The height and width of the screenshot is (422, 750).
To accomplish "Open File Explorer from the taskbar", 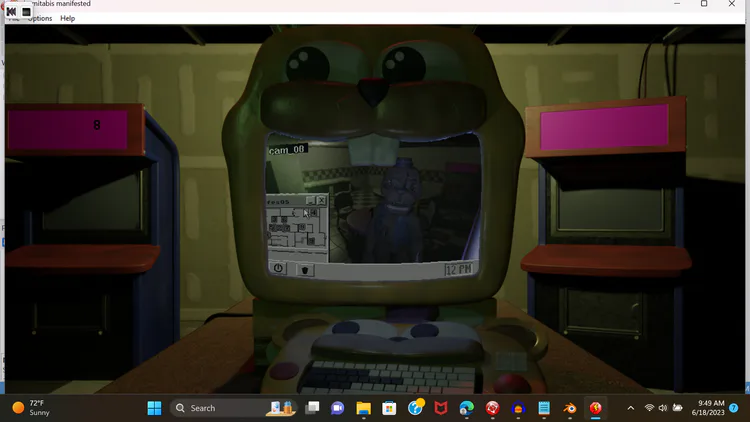I will (364, 408).
